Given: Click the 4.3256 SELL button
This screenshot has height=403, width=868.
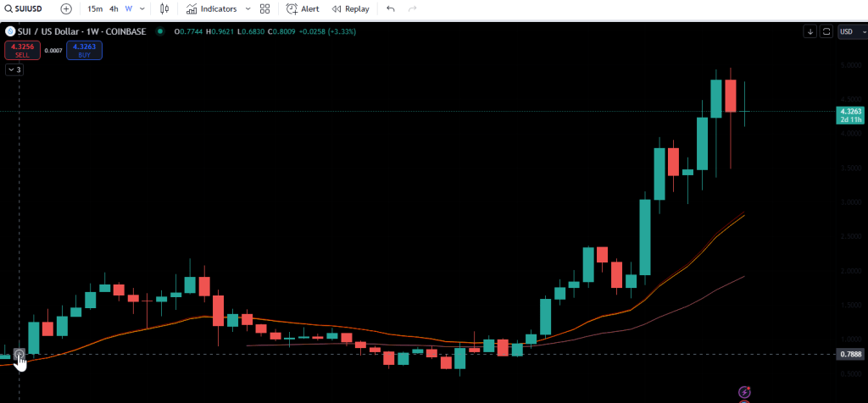Looking at the screenshot, I should (x=22, y=50).
